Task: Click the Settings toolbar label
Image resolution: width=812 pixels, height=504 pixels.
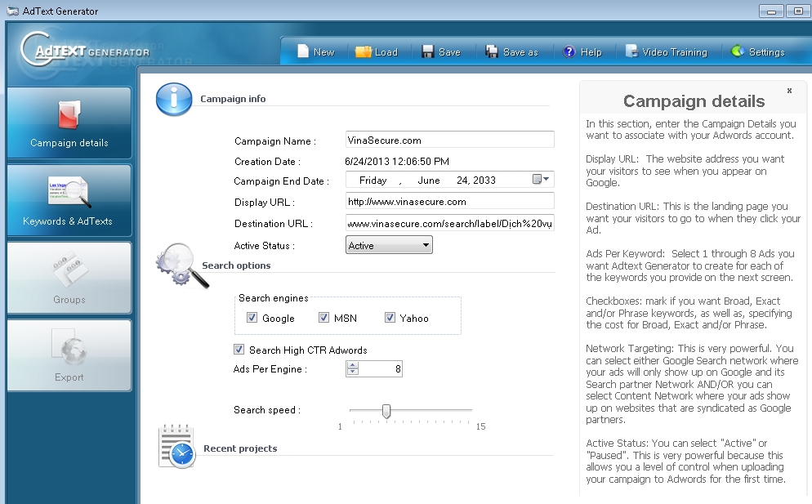Action: point(767,51)
